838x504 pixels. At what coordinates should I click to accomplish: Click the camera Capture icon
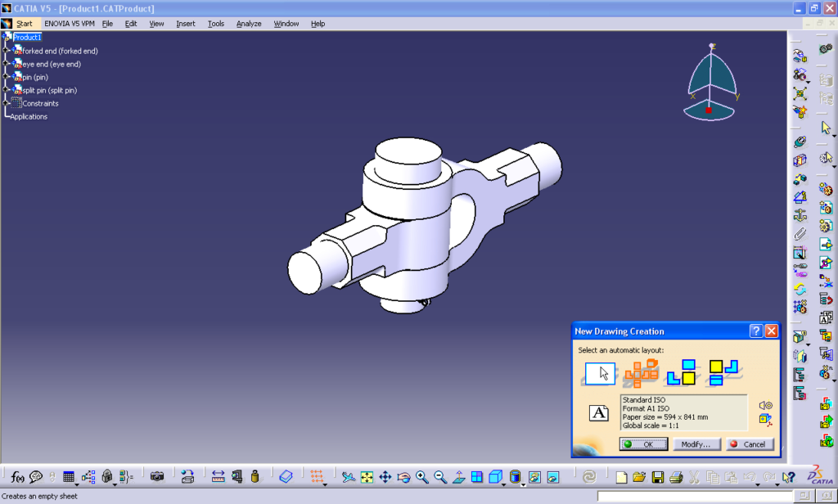(x=157, y=477)
